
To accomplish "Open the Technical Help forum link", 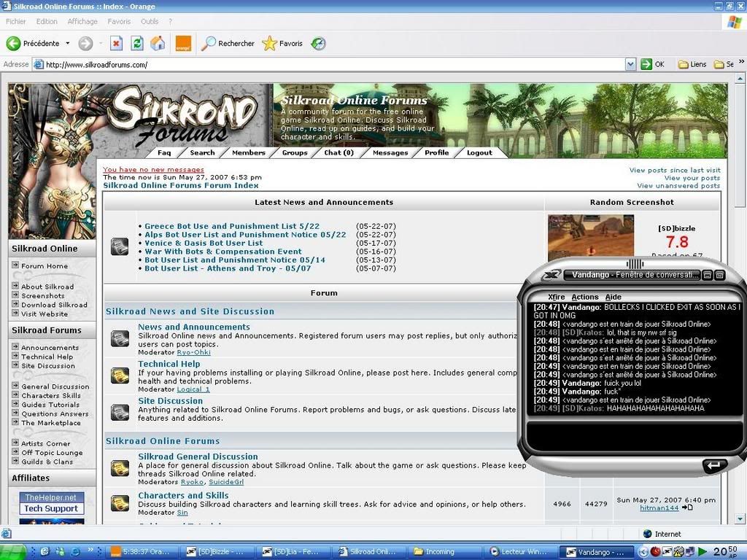I will tap(169, 364).
